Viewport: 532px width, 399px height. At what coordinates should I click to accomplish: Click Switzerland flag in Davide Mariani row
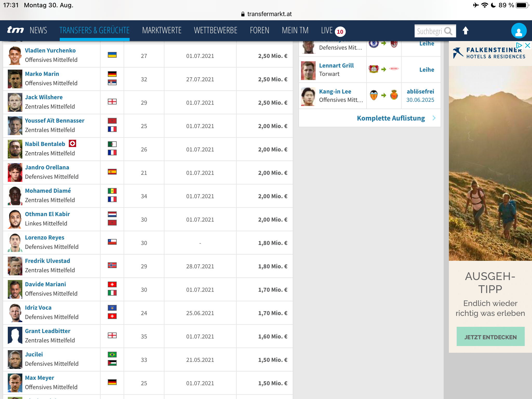(112, 284)
